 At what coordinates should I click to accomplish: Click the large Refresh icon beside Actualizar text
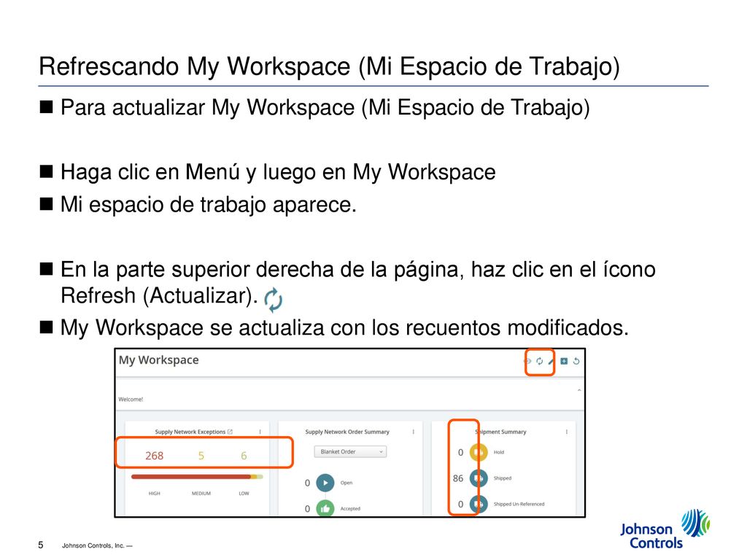tap(273, 300)
